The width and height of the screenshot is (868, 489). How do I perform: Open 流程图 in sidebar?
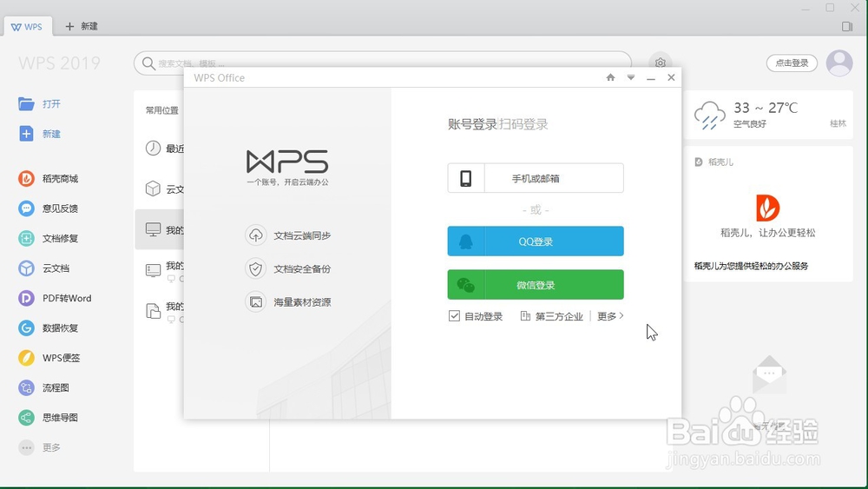coord(43,387)
